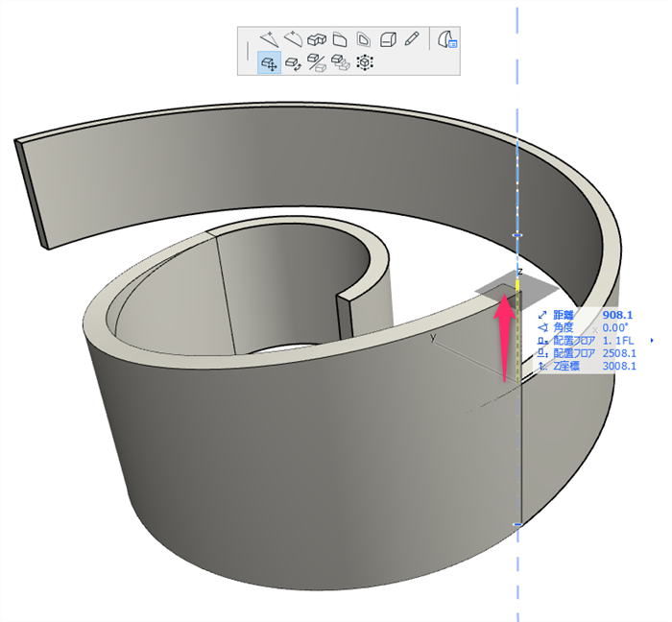Open the morph surface settings icon
Screen dimensions: 672x622
[x=447, y=39]
